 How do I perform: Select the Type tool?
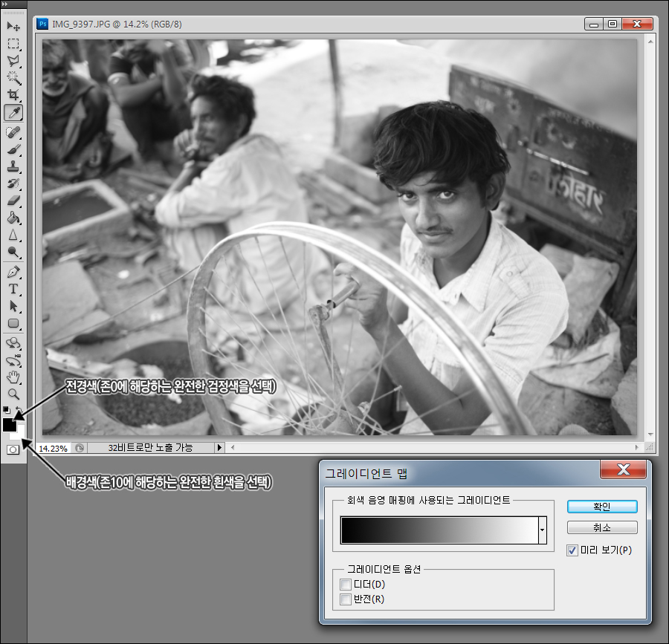point(13,289)
